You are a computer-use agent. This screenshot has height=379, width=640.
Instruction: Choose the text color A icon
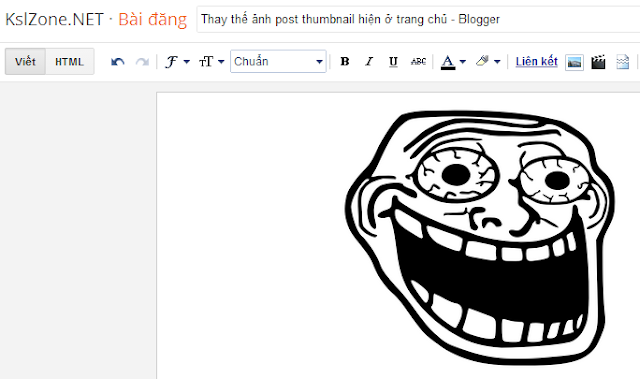point(448,62)
